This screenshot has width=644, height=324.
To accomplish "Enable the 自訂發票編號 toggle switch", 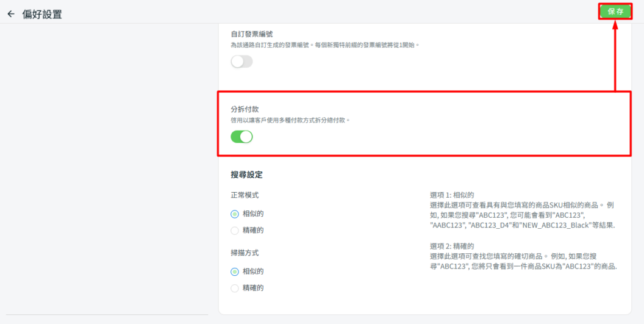I will 241,62.
